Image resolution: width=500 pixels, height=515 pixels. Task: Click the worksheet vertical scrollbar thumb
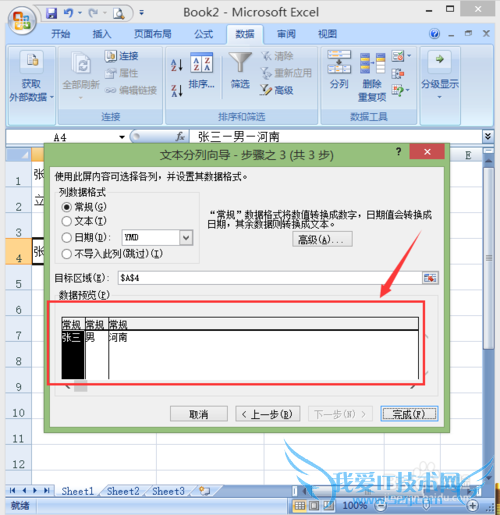(489, 258)
